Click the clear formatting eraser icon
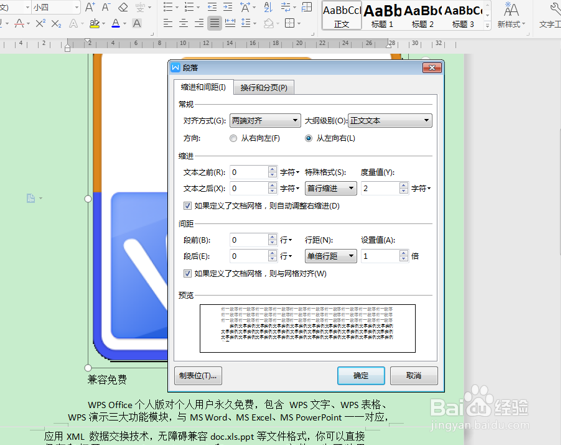This screenshot has height=445, width=561. pos(123,7)
